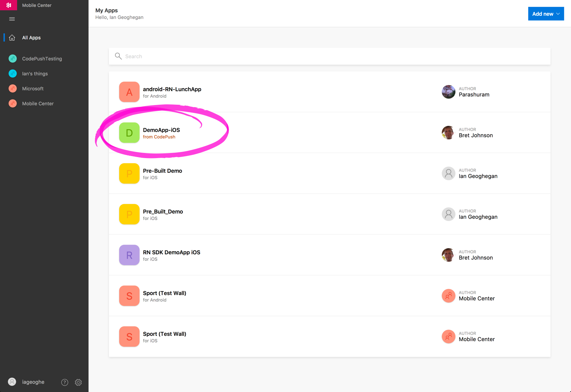
Task: Click the Sport (Test Wall) Android 'S' icon
Action: [129, 296]
